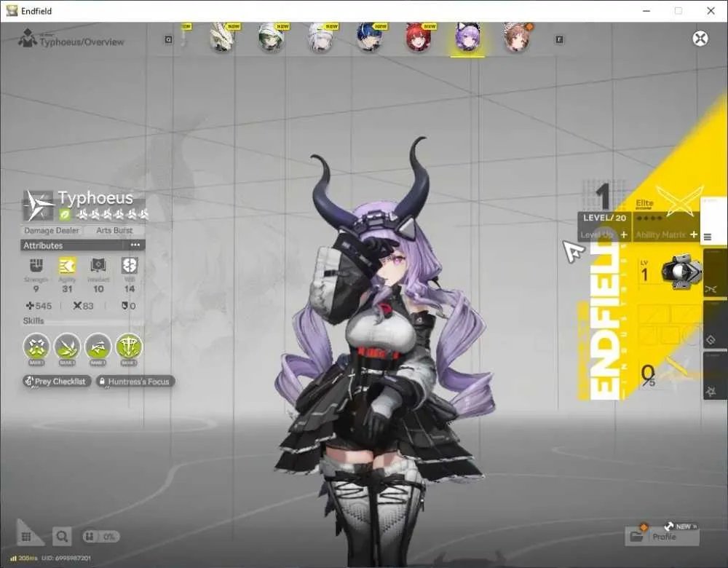Click the E next-character key icon
This screenshot has width=728, height=568.
(x=559, y=40)
